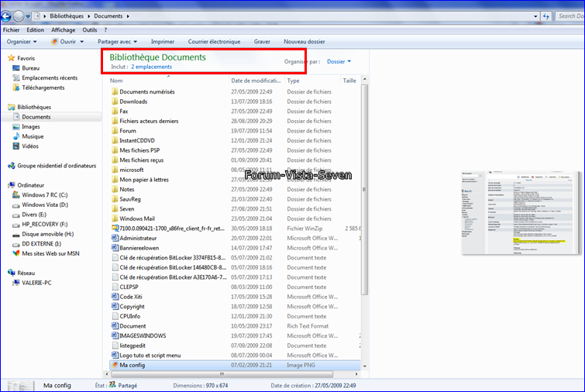Expand the Organiser dropdown

point(22,42)
